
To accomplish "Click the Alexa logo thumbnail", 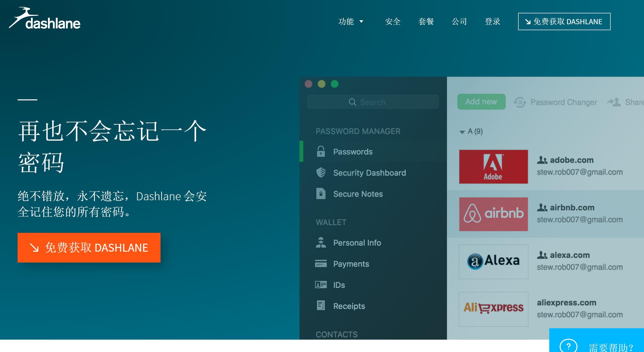I will 493,262.
